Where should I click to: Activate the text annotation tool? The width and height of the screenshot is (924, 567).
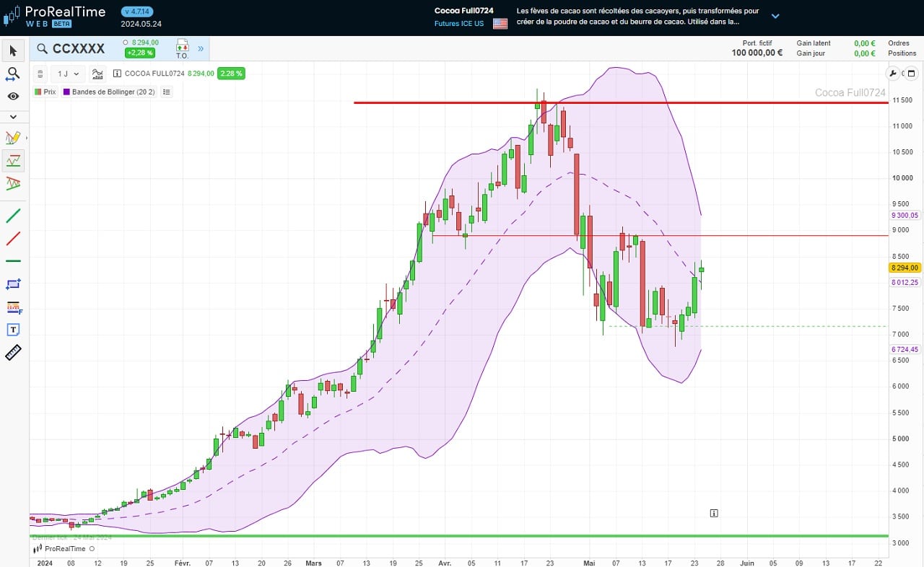[x=13, y=330]
